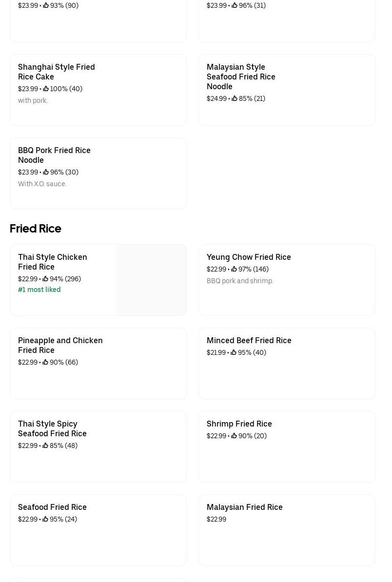Choose Pineapple and Chicken Fried Rice title
Viewport: 392px width, 582px height.
click(x=60, y=345)
